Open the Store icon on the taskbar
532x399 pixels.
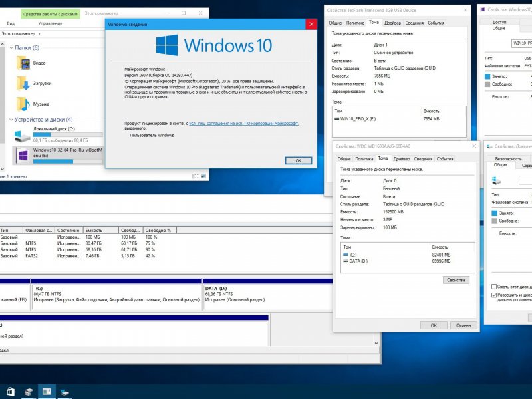pyautogui.click(x=11, y=392)
